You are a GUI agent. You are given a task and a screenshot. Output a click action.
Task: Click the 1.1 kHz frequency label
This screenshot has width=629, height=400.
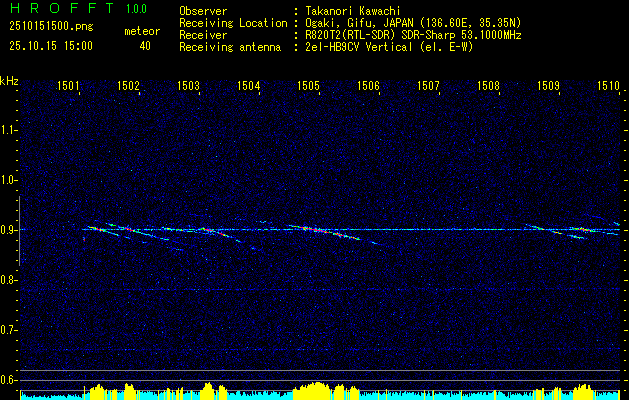click(8, 130)
